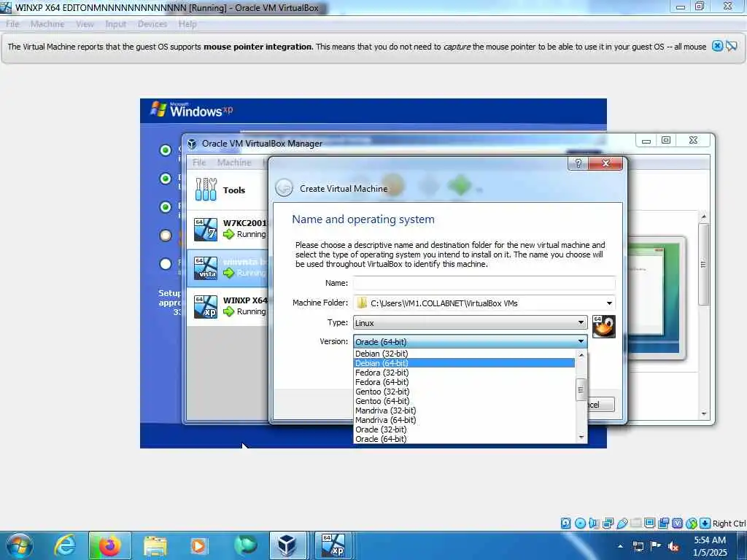Screen dimensions: 747x560
Task: Select Gentoo (64-bit) version option
Action: (x=465, y=401)
